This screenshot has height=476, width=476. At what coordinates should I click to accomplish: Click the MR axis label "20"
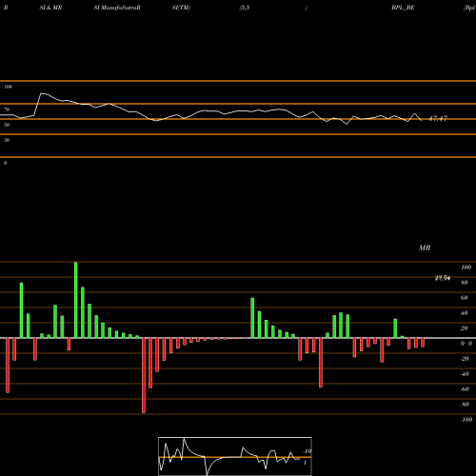465,328
